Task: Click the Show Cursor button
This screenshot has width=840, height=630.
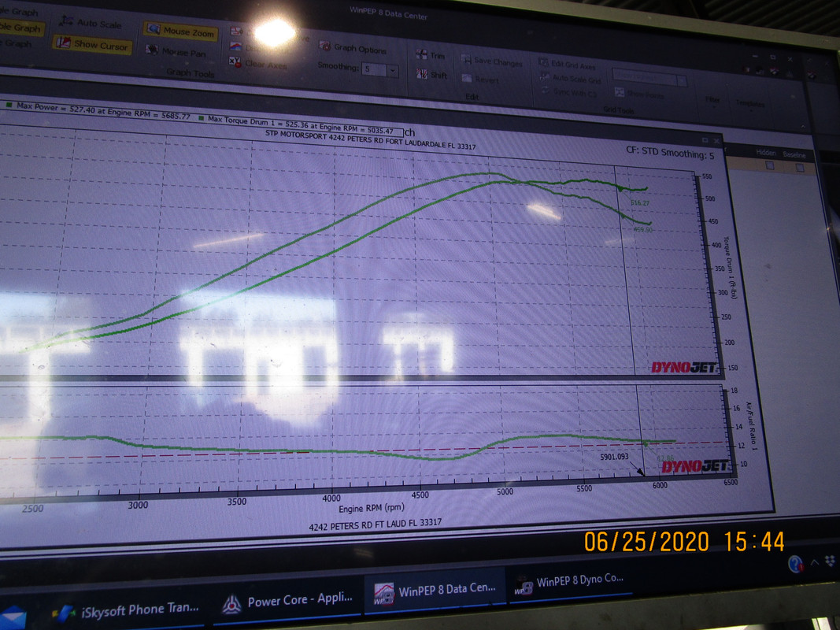Action: pos(92,44)
